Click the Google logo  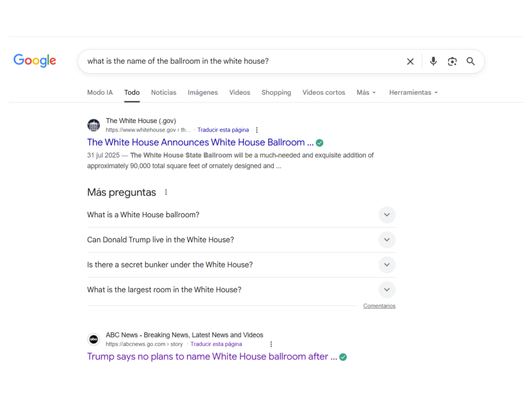[35, 61]
